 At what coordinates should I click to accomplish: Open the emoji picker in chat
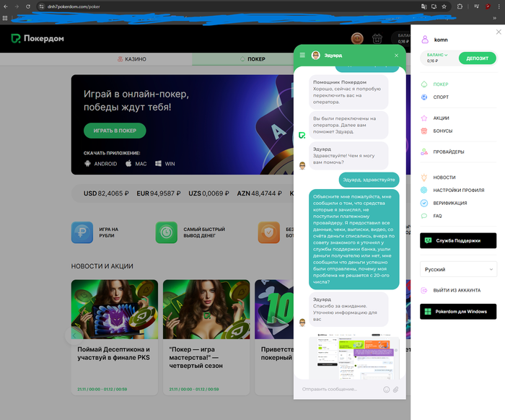pos(387,390)
